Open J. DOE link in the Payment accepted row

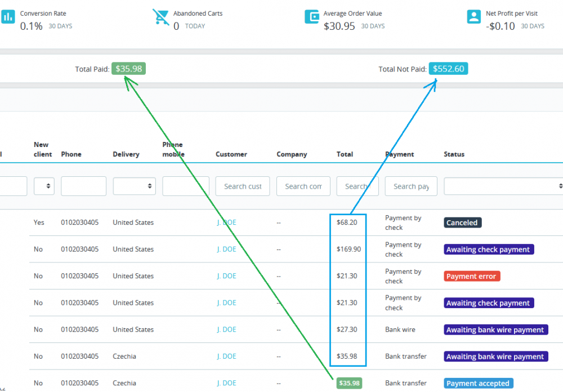pos(226,383)
